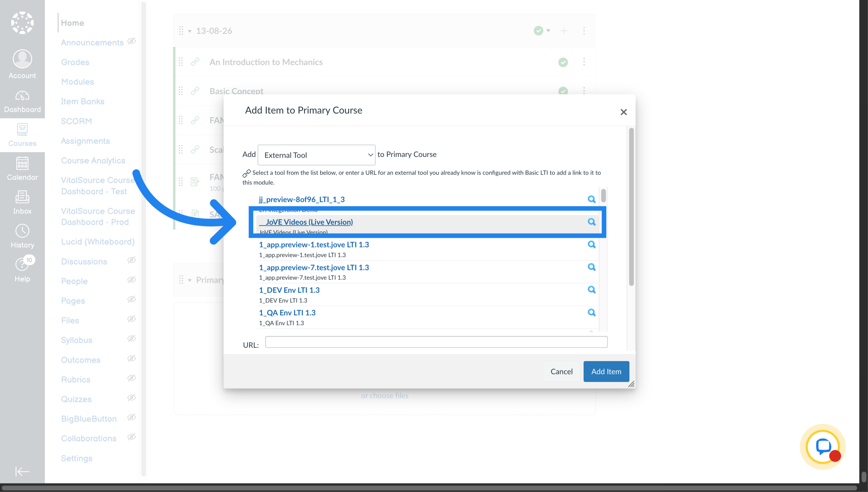The width and height of the screenshot is (868, 492).
Task: Open Outcomes in course navigation
Action: point(81,360)
